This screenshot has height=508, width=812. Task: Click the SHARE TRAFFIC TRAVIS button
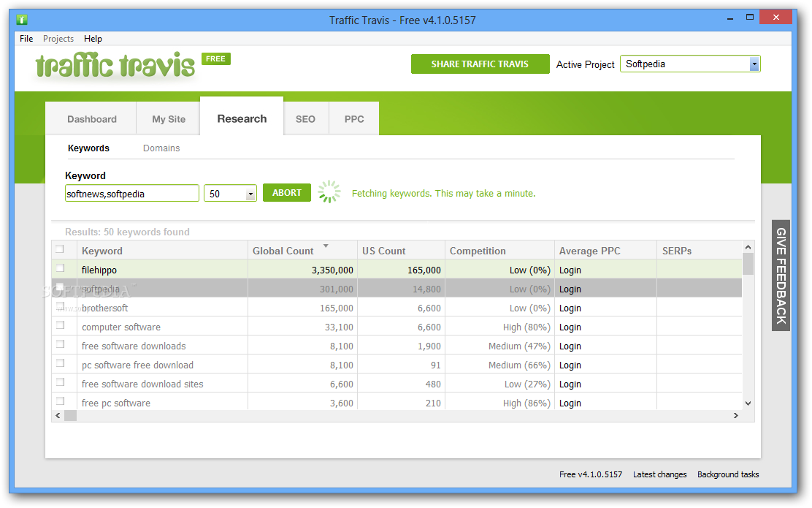point(480,64)
